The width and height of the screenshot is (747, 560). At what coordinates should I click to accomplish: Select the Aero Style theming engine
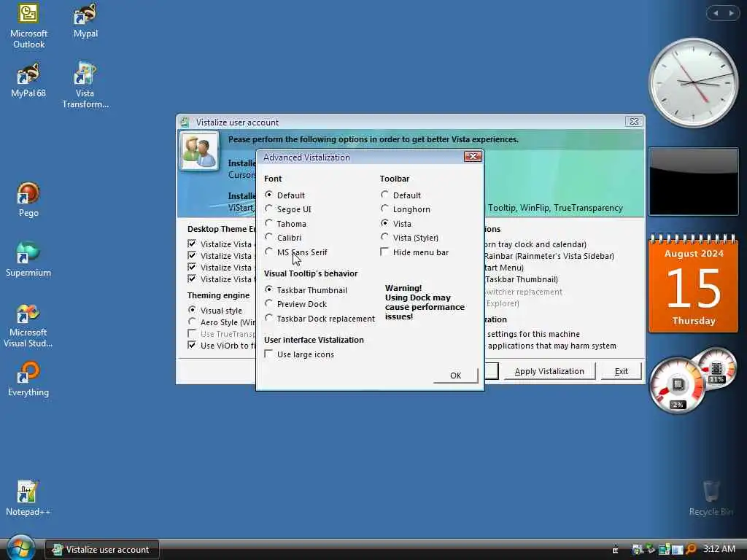192,322
